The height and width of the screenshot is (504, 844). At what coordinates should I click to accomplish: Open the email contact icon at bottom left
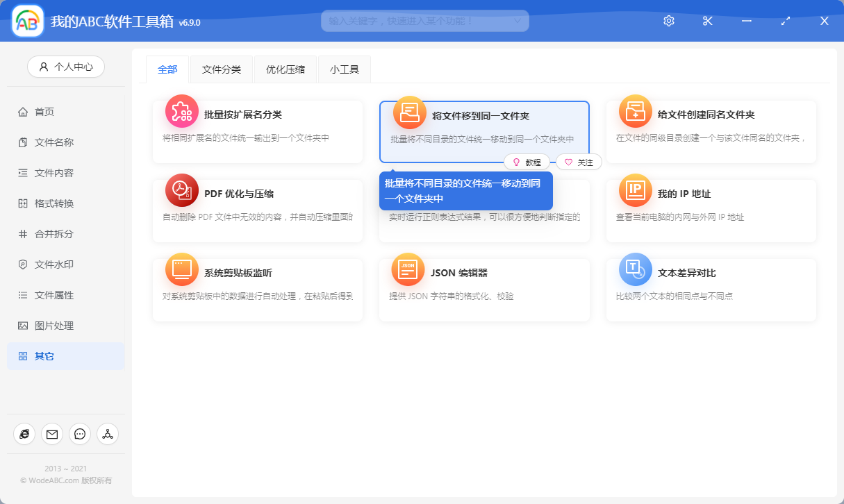click(52, 434)
